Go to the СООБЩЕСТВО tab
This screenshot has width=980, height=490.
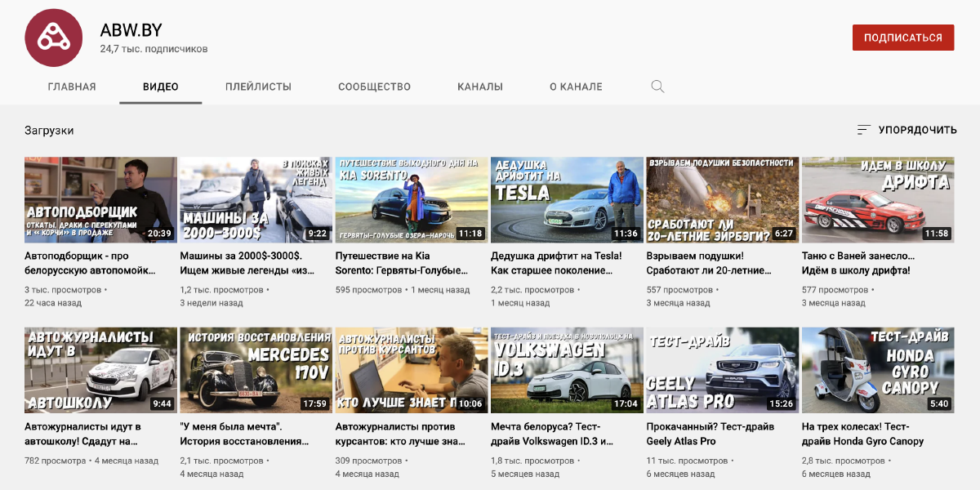(x=374, y=87)
